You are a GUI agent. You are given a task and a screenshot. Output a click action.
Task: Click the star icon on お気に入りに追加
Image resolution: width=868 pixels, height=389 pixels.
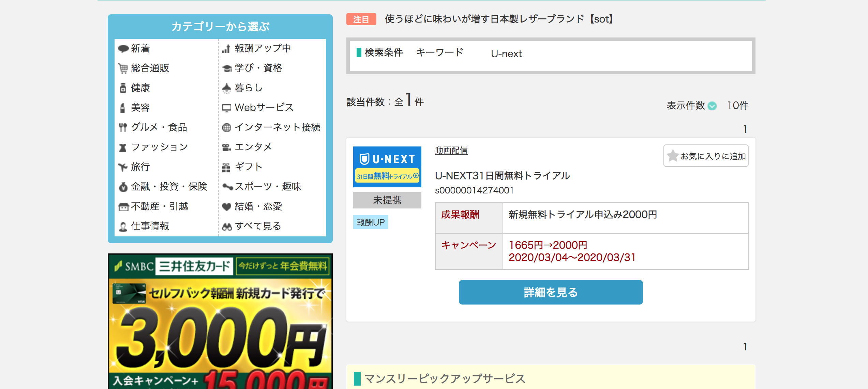[673, 156]
